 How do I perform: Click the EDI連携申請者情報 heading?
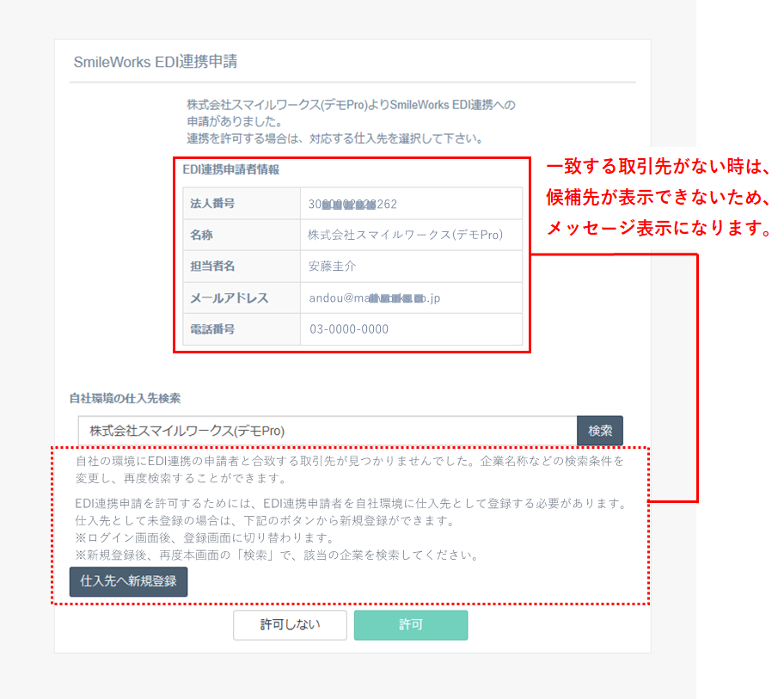click(231, 170)
